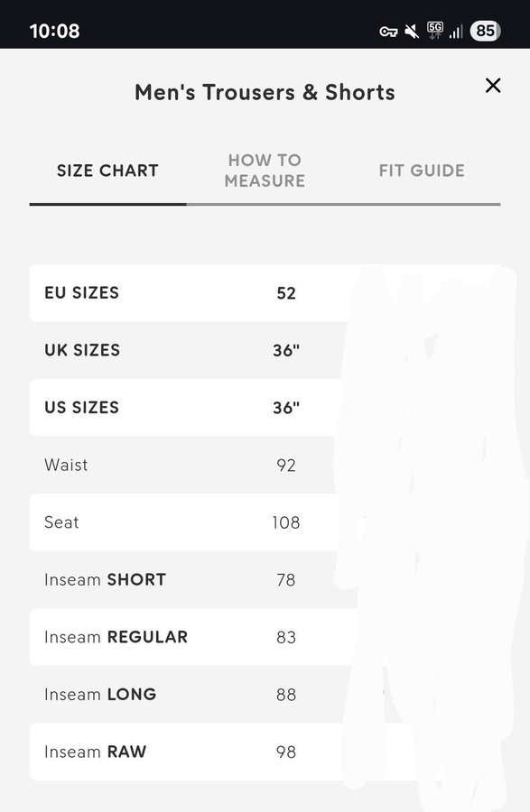Image resolution: width=530 pixels, height=812 pixels.
Task: Select the UK SIZES row
Action: (265, 351)
